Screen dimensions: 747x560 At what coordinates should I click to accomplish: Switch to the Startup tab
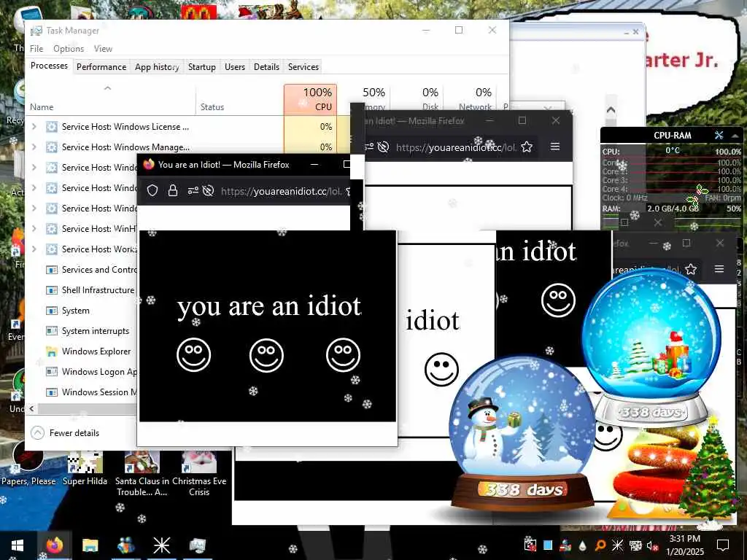click(202, 66)
